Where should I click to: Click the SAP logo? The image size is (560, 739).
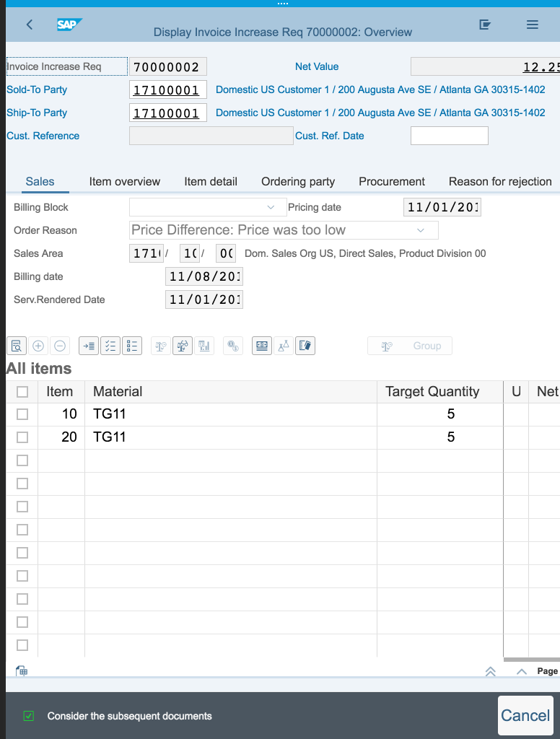(69, 25)
